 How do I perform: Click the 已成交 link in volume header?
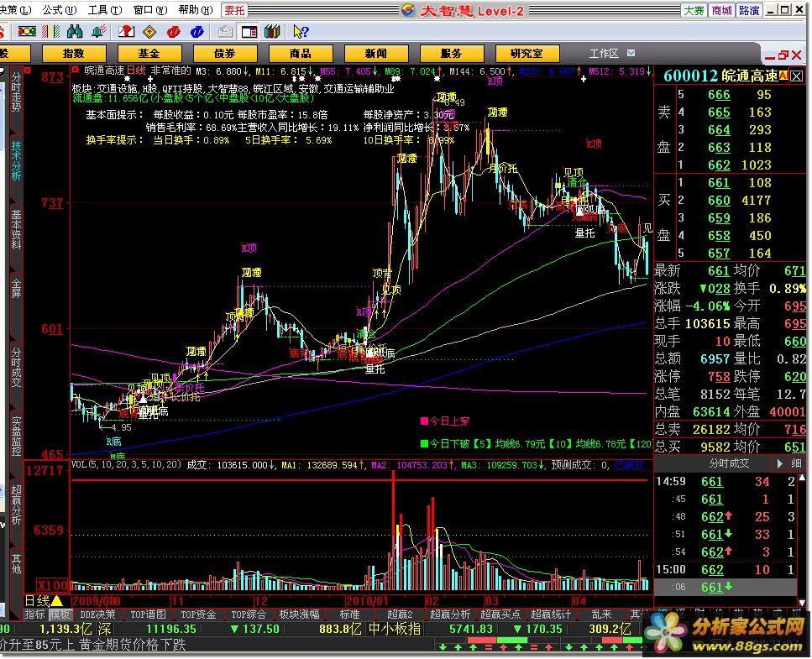click(629, 465)
